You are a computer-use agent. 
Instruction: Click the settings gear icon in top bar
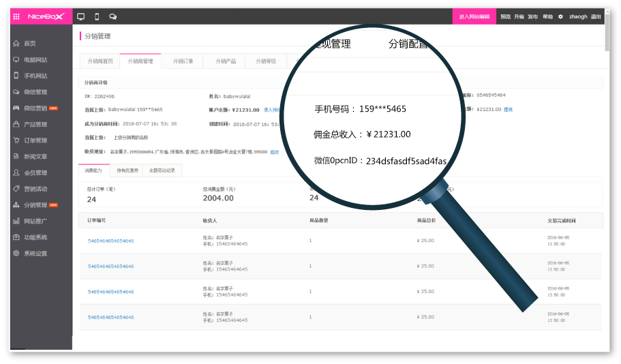click(x=560, y=16)
